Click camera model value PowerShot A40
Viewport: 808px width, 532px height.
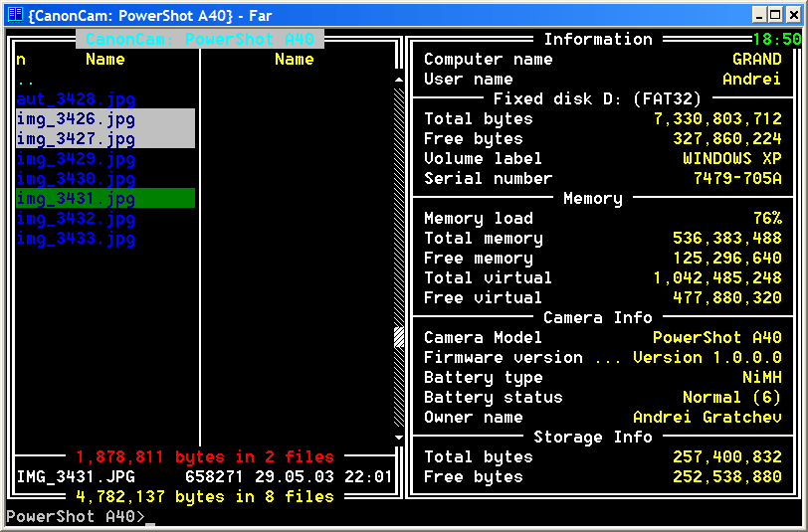click(x=717, y=338)
